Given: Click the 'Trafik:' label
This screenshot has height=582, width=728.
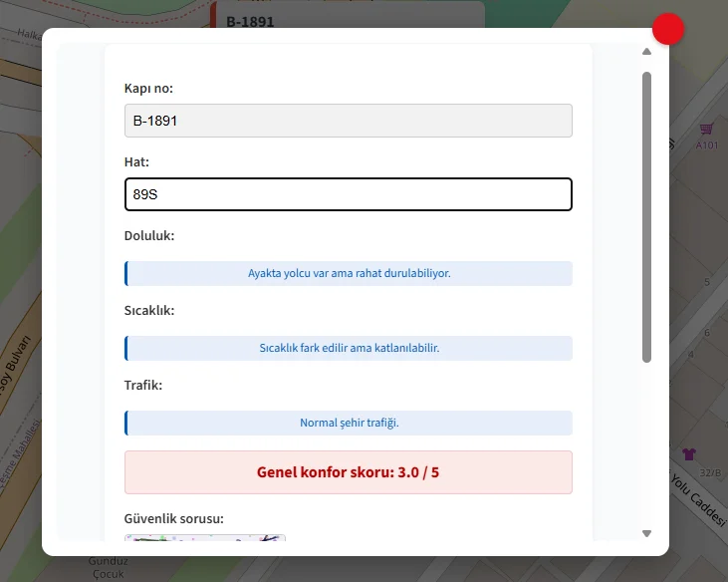Looking at the screenshot, I should 143,385.
